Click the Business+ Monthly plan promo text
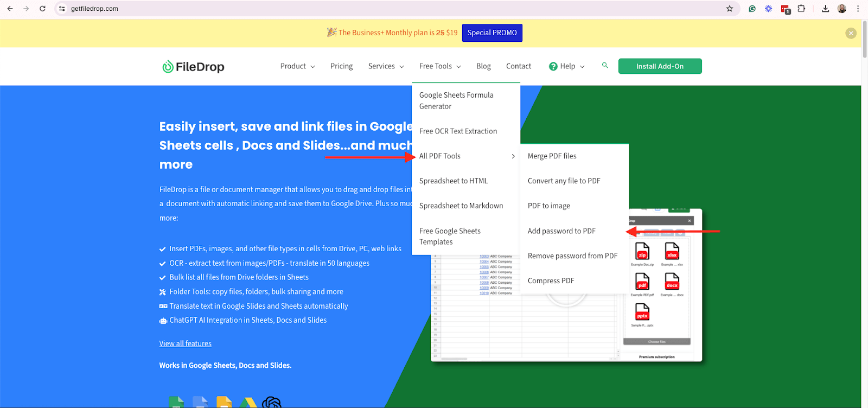This screenshot has height=408, width=868. pos(398,33)
